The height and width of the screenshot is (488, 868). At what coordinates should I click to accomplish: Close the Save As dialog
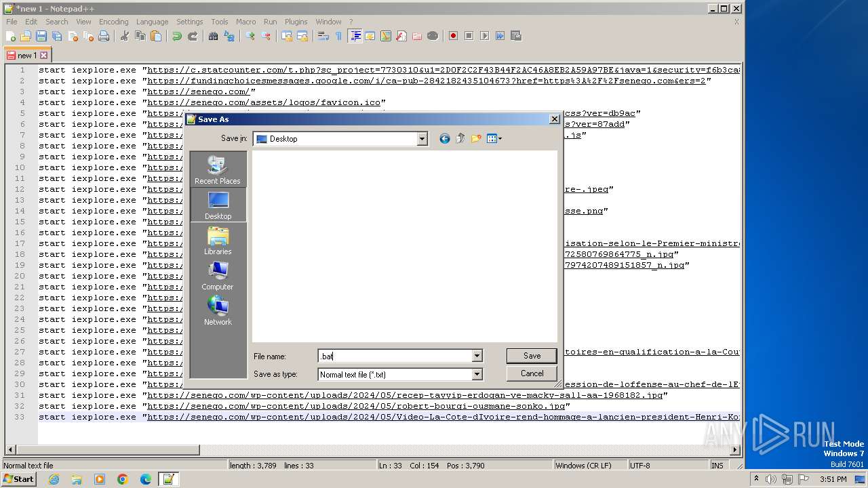click(x=554, y=119)
